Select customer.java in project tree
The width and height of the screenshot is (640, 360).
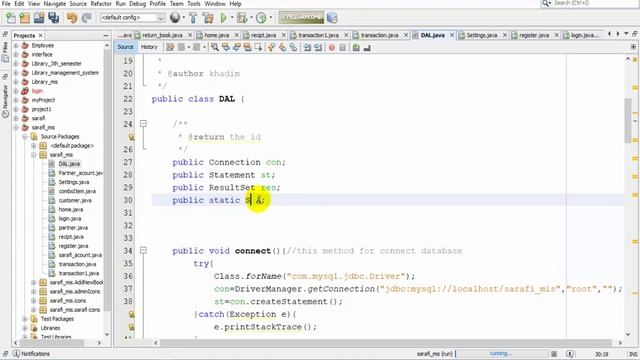pyautogui.click(x=75, y=200)
